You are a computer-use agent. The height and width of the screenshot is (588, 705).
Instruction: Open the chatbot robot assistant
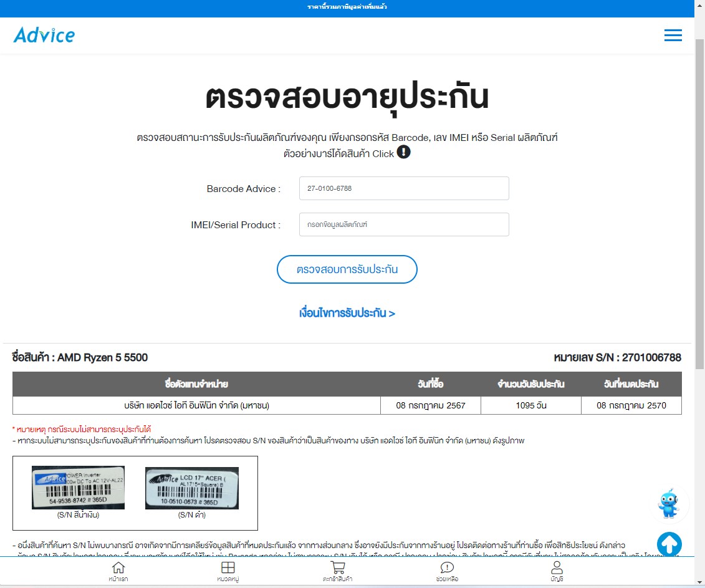tap(668, 503)
